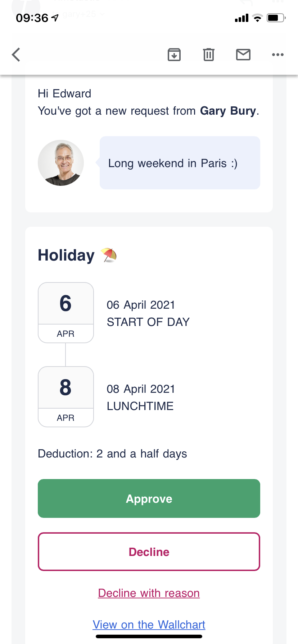Delete the email using the trash icon
This screenshot has width=298, height=644.
click(209, 55)
